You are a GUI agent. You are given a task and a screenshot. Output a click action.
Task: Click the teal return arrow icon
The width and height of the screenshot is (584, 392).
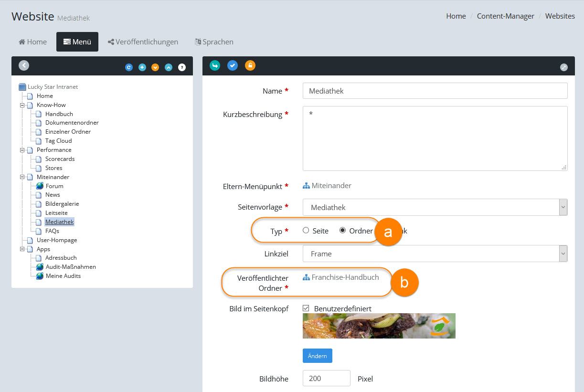point(215,65)
